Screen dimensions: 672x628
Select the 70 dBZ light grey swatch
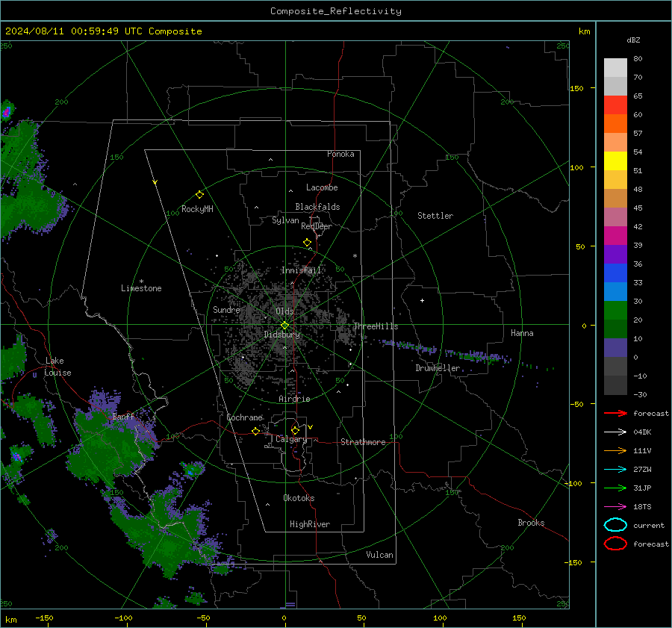(615, 68)
